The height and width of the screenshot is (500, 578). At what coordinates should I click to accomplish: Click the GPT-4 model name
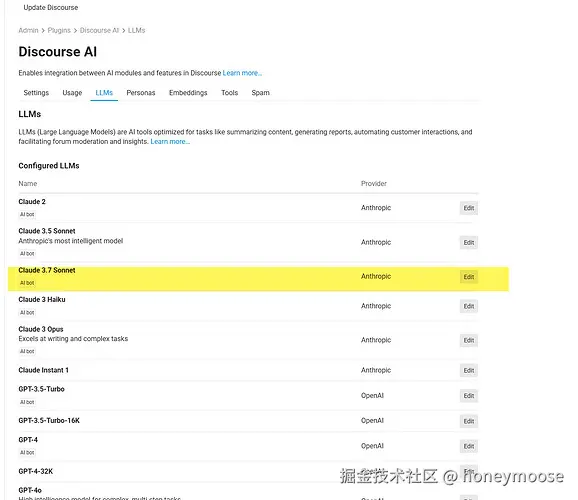click(28, 440)
